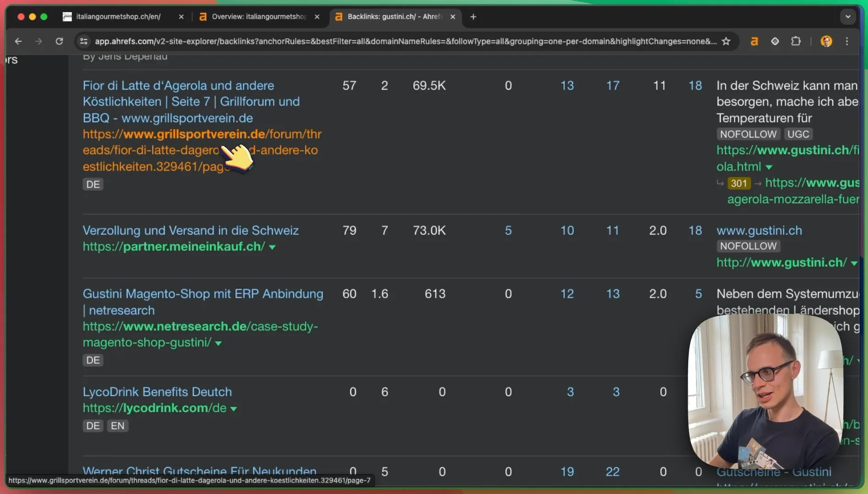Image resolution: width=868 pixels, height=494 pixels.
Task: Open Fior di Latte d'Agerola page title link
Action: [191, 102]
